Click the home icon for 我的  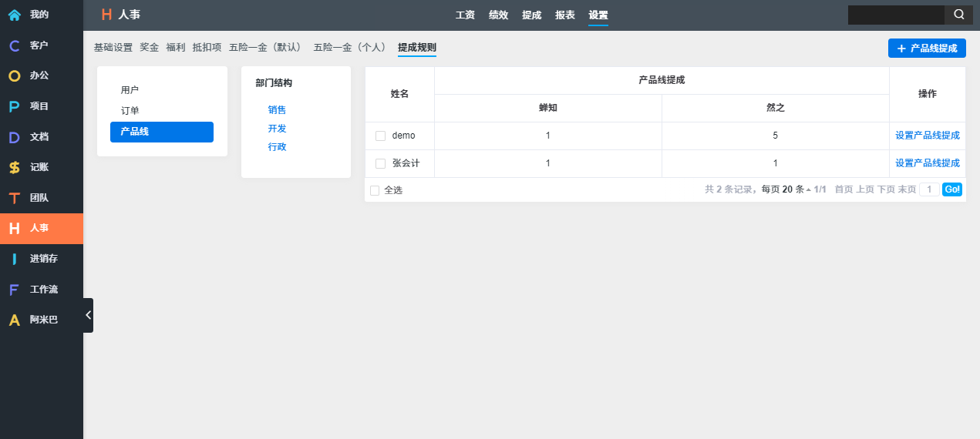15,15
